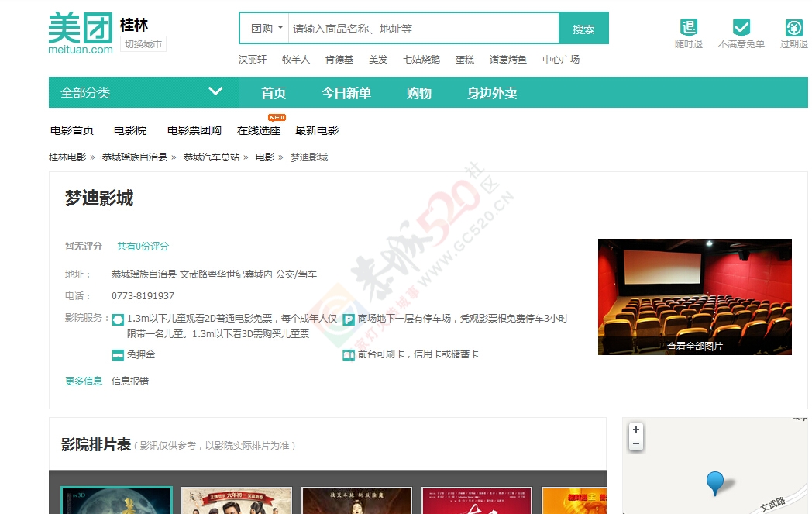Click the 过期退 yen icon

[793, 27]
